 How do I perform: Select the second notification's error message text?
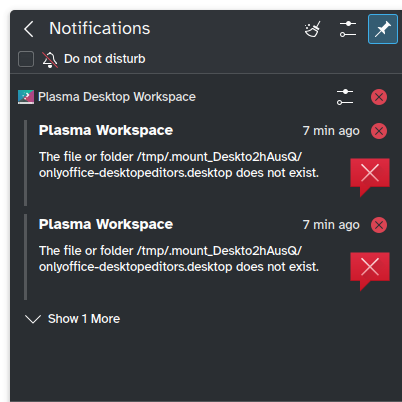coord(179,259)
